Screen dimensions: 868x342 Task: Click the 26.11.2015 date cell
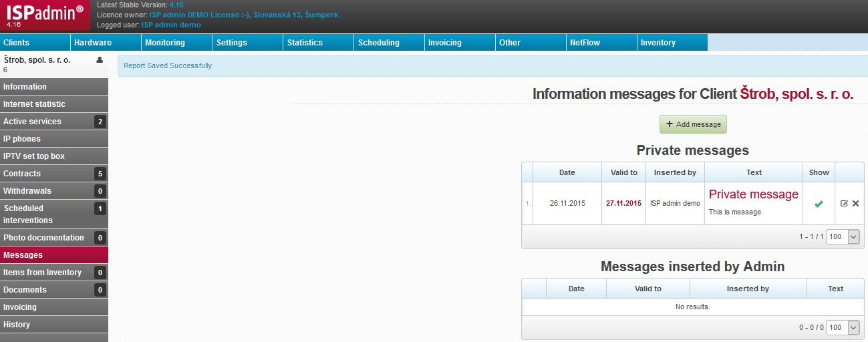(567, 203)
